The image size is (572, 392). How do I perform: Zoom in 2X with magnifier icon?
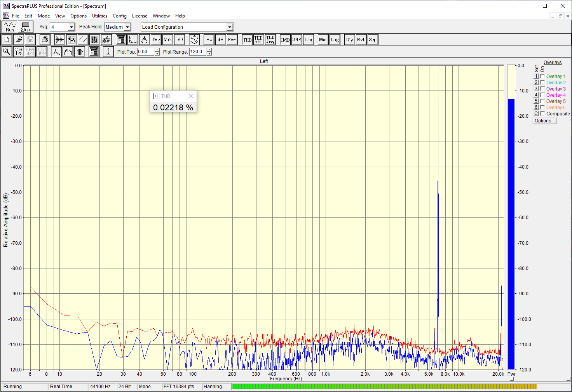tap(19, 52)
